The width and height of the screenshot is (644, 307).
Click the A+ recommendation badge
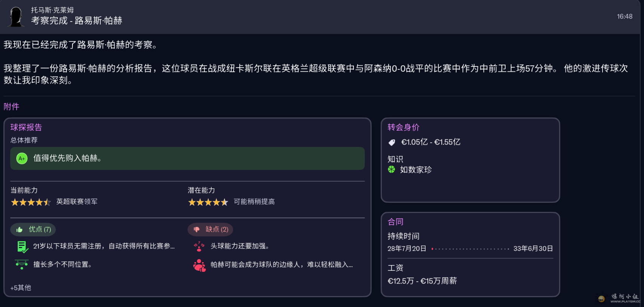(x=22, y=159)
